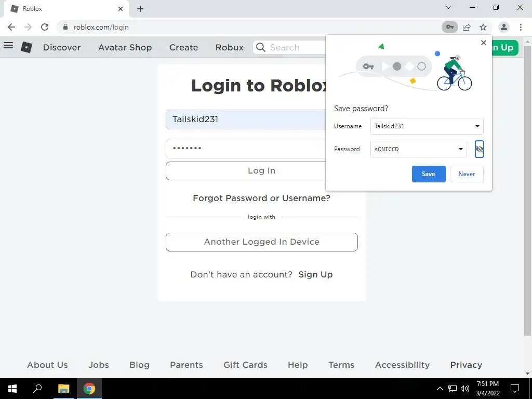532x399 pixels.
Task: Click the taskbar search icon
Action: tap(37, 389)
